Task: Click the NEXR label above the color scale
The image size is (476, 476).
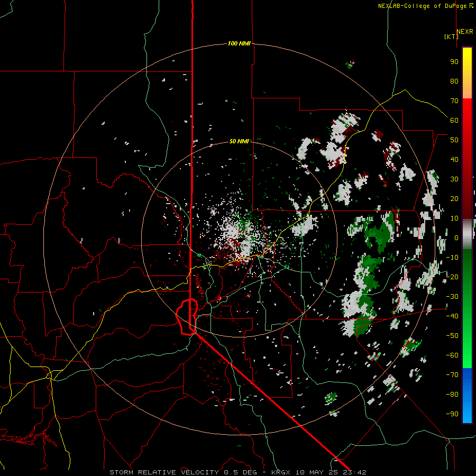Action: pyautogui.click(x=465, y=32)
